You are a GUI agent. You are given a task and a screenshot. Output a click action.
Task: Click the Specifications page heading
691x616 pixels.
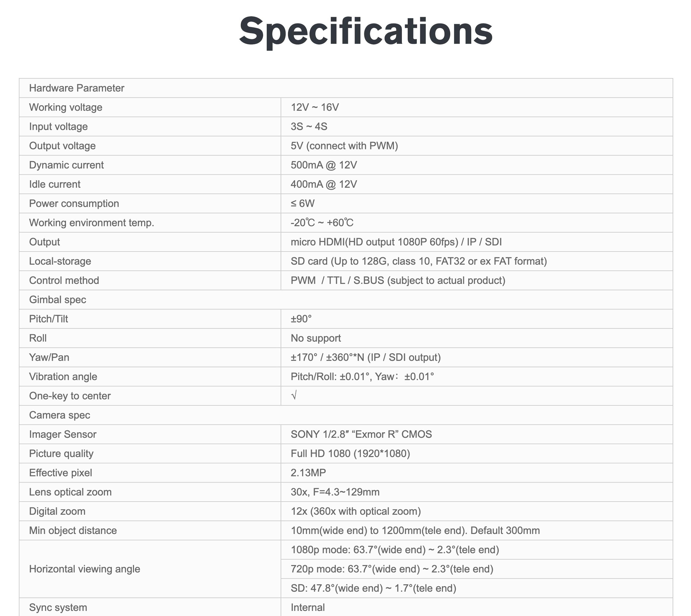coord(365,31)
